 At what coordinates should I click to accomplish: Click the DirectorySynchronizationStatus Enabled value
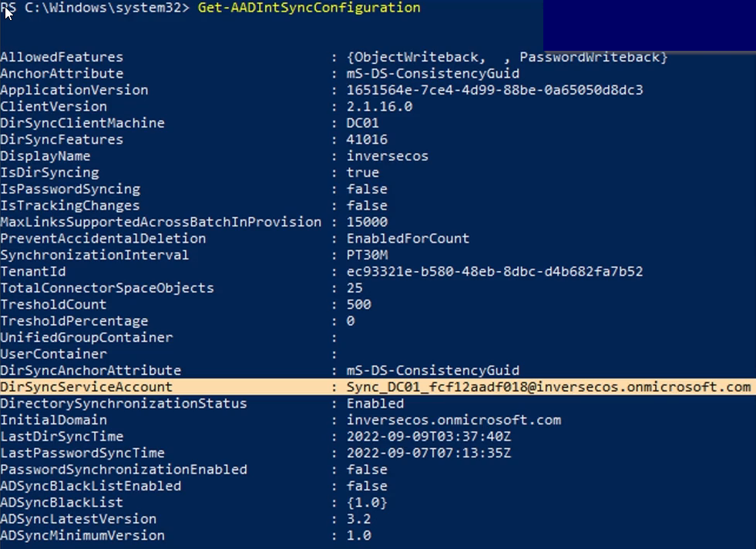(x=375, y=403)
